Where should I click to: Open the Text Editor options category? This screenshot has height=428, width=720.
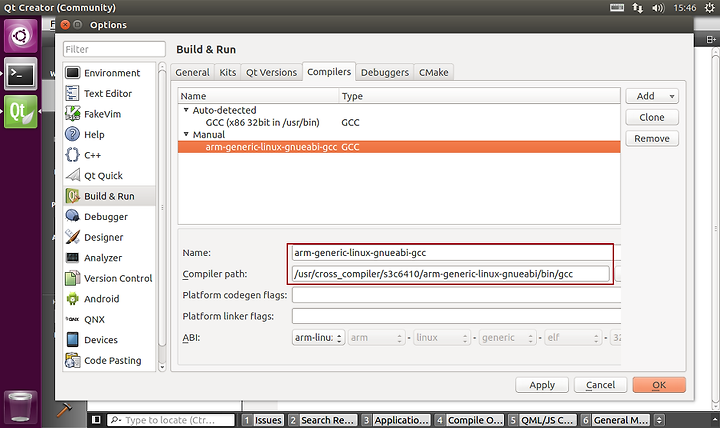coord(109,94)
